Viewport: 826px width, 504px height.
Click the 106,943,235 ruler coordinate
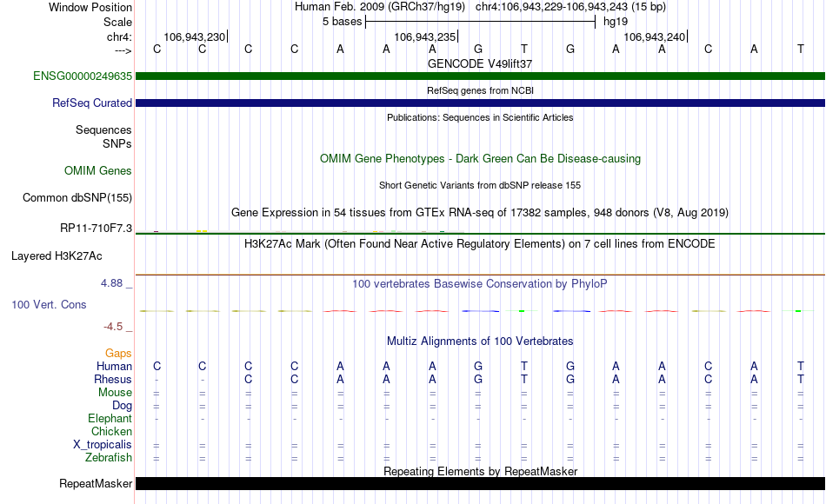tap(424, 36)
